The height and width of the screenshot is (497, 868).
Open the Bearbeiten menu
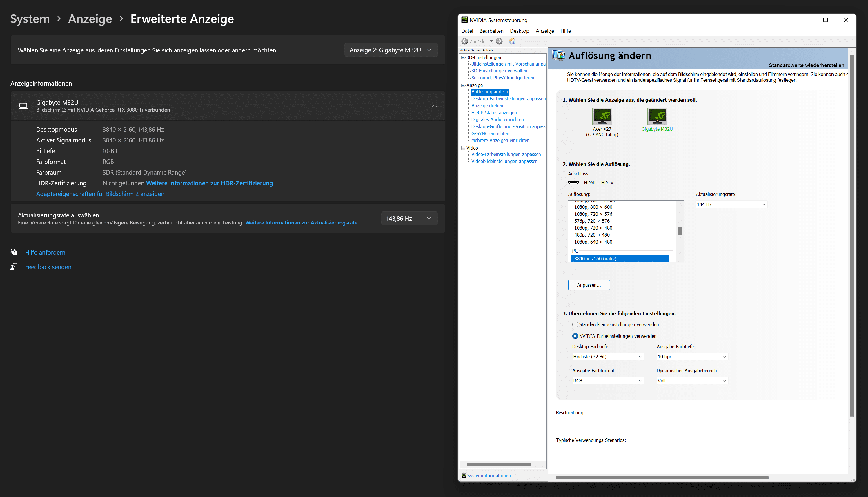(491, 31)
